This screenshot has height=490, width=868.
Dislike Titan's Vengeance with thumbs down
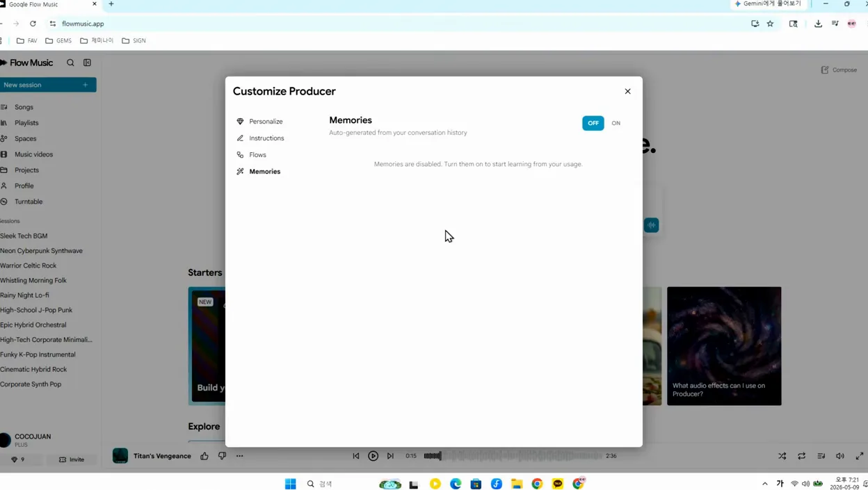pos(222,456)
